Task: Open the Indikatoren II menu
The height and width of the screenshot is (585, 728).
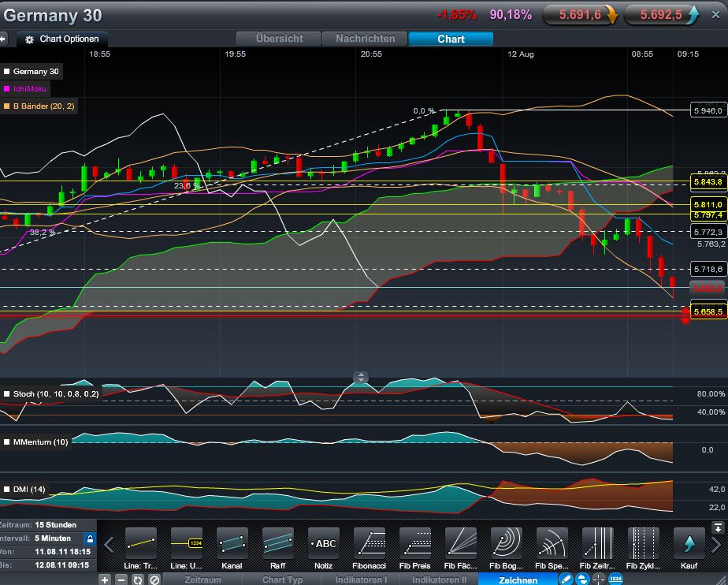Action: click(439, 580)
